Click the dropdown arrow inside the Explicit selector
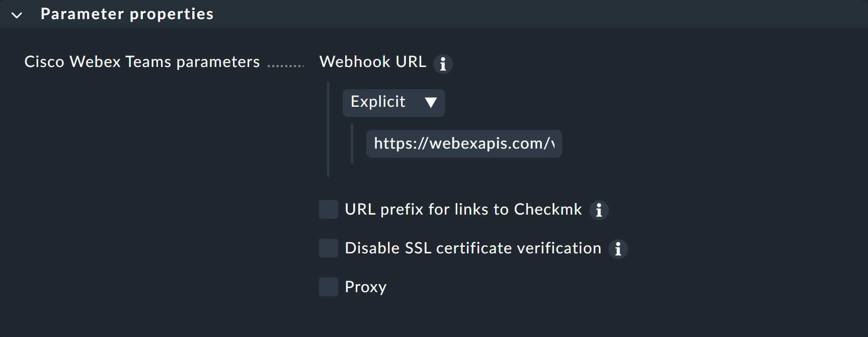 click(431, 103)
